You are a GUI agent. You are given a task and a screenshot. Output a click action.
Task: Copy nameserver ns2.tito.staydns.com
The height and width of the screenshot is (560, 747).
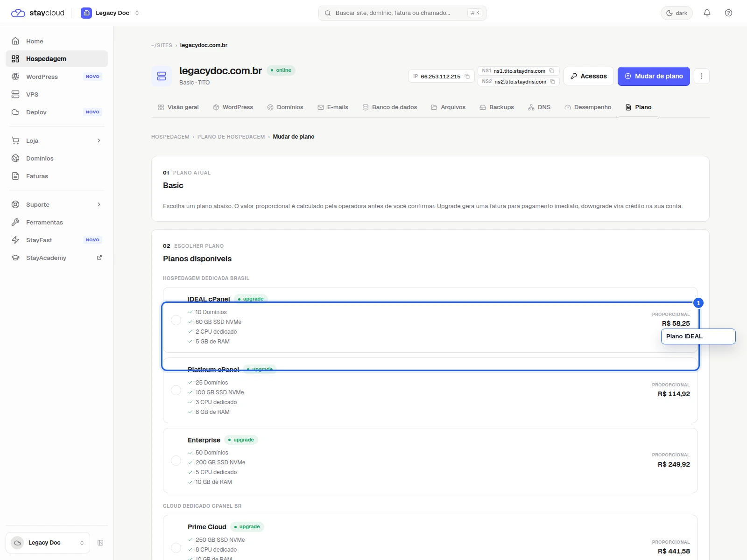pos(553,82)
